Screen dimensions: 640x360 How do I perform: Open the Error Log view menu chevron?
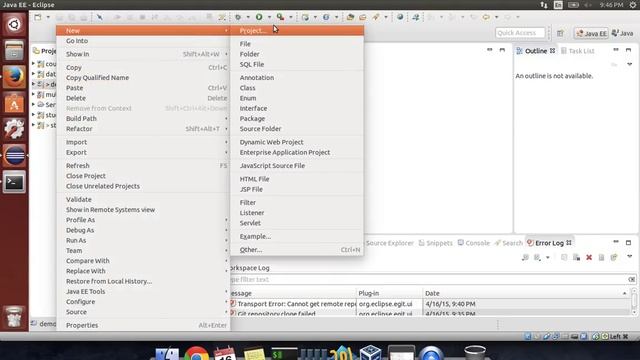click(630, 257)
